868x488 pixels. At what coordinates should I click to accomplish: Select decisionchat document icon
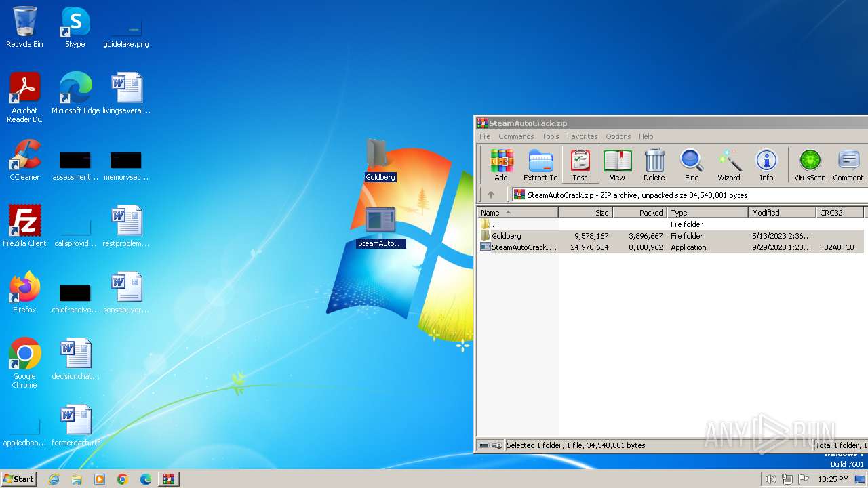75,359
